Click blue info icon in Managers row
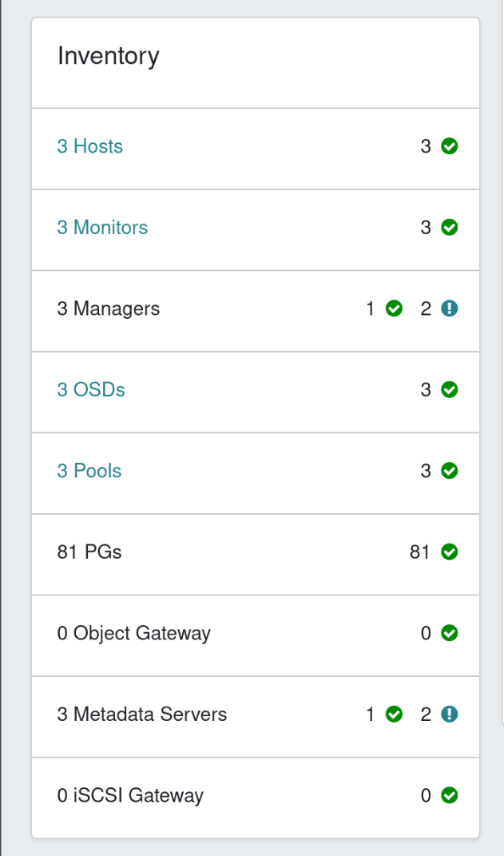The height and width of the screenshot is (856, 504). pos(450,309)
